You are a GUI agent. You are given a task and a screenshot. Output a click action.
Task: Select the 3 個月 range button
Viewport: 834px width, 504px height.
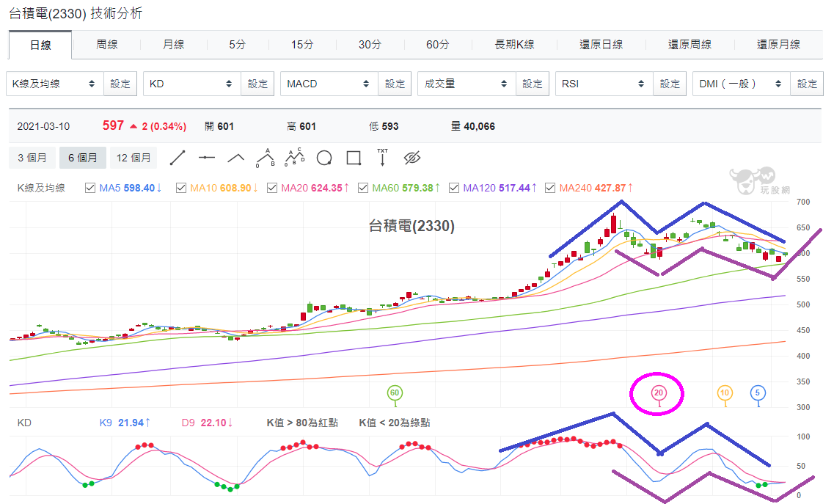[32, 158]
